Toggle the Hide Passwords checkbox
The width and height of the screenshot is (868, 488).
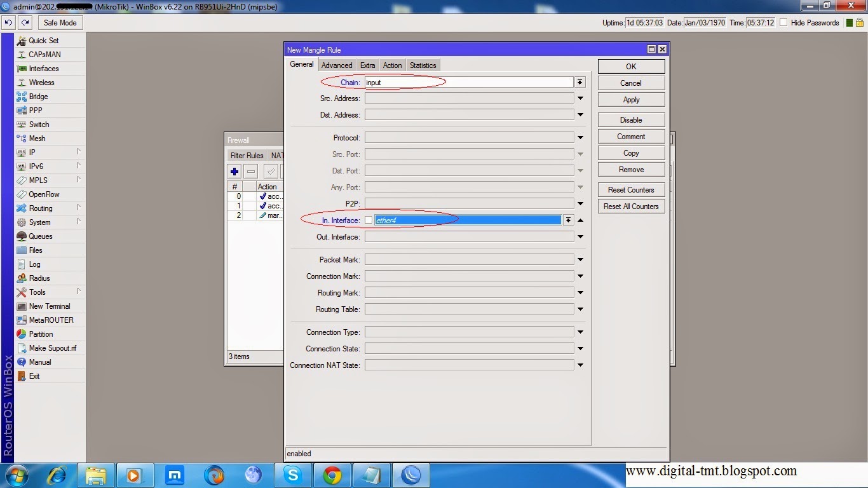tap(783, 22)
